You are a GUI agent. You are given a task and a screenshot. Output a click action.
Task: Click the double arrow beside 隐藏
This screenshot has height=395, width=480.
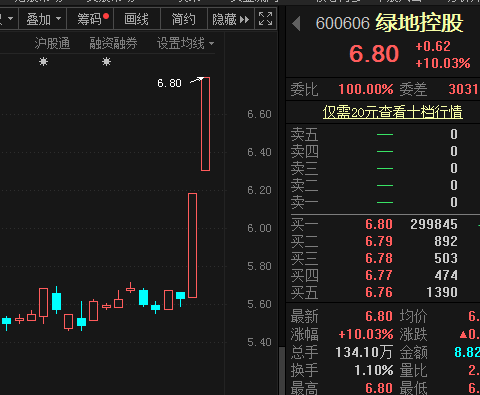coord(245,20)
